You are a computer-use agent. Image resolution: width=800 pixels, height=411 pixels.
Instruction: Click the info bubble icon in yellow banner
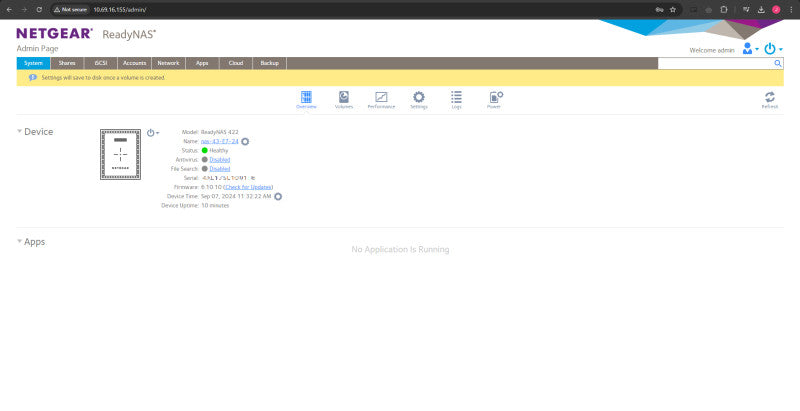pyautogui.click(x=33, y=78)
